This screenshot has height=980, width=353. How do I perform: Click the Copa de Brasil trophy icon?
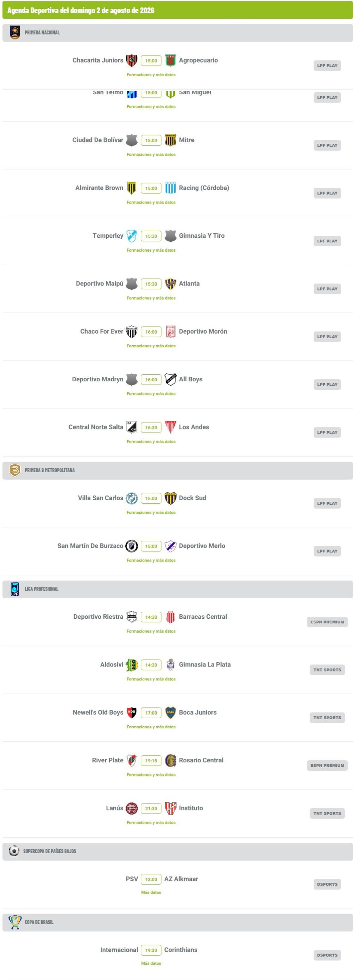pos(15,922)
